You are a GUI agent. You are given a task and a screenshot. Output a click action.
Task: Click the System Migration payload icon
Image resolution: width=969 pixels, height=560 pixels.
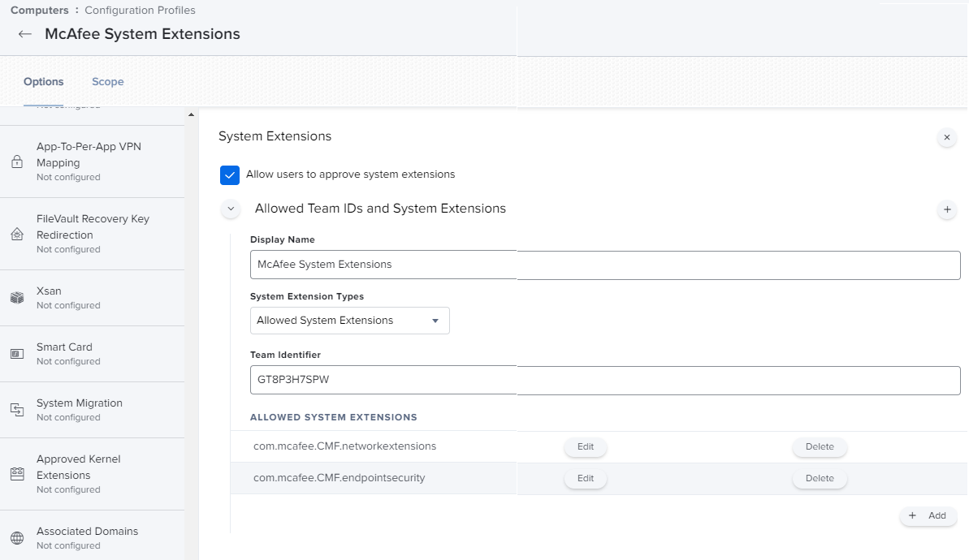click(17, 410)
